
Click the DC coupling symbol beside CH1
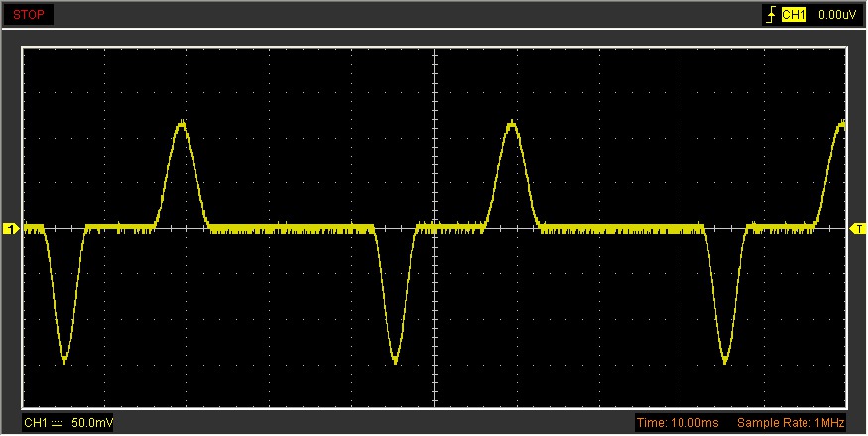[x=58, y=423]
